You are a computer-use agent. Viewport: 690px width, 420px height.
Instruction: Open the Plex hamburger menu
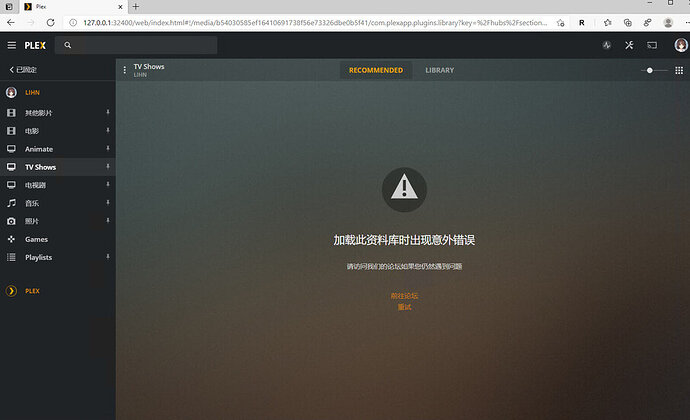(x=11, y=45)
